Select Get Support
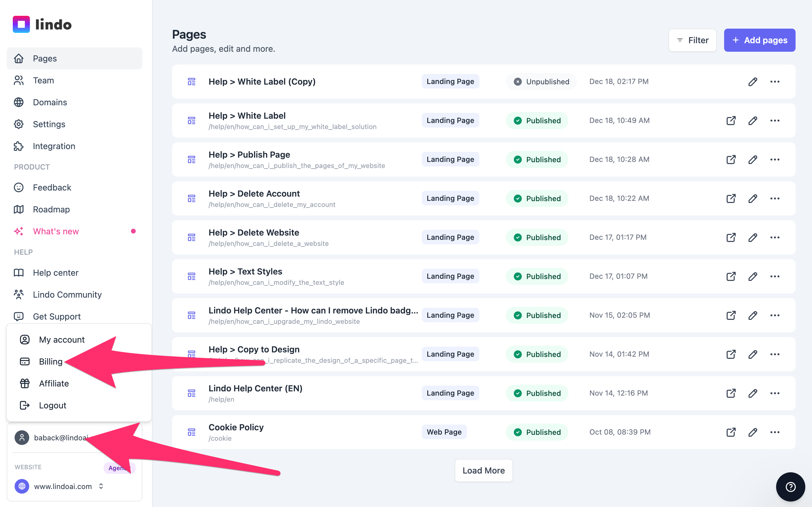 75,316
